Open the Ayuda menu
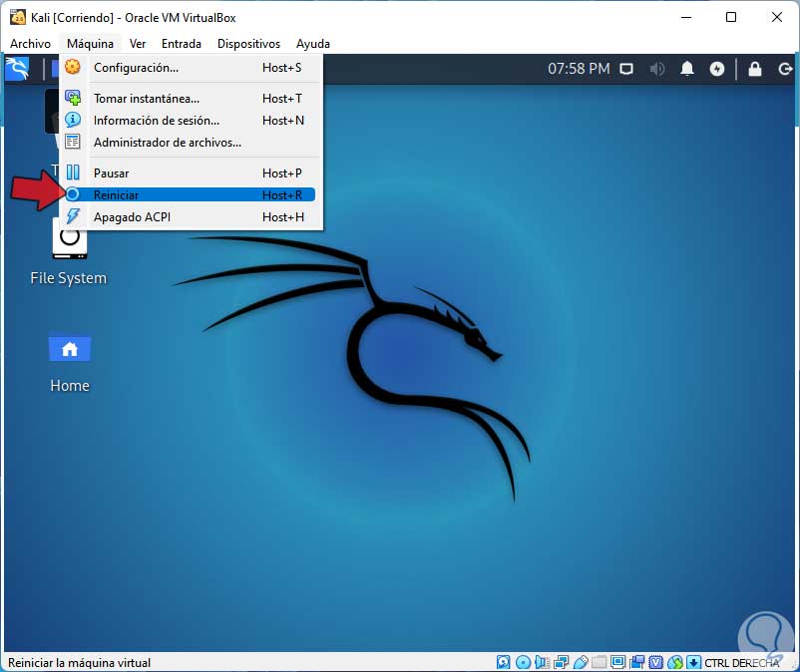This screenshot has height=672, width=800. click(313, 44)
